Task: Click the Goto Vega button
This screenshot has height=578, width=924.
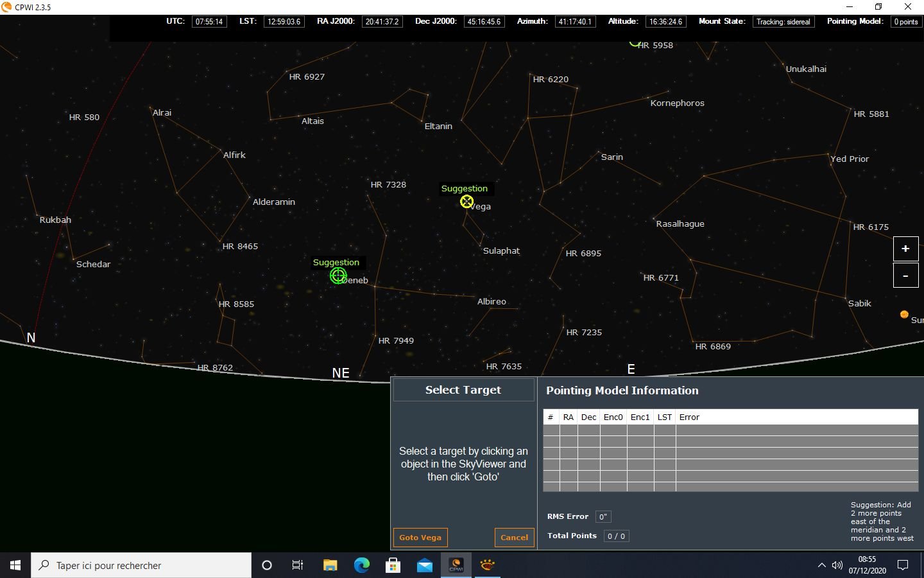Action: coord(420,538)
